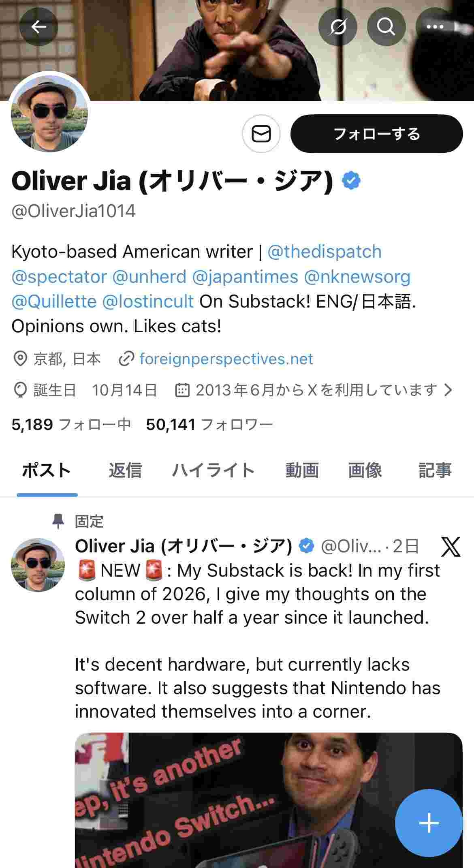Open profile search magnifier icon

tap(386, 27)
